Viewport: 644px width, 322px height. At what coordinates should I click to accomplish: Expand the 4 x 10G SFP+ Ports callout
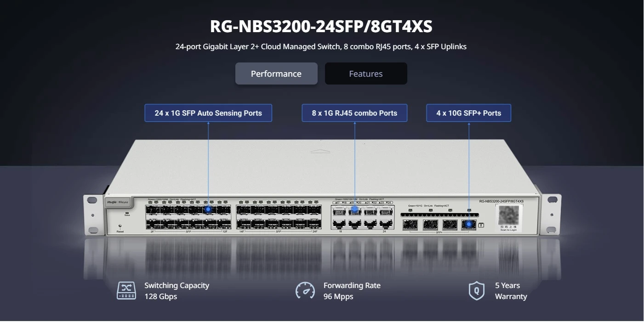point(468,113)
